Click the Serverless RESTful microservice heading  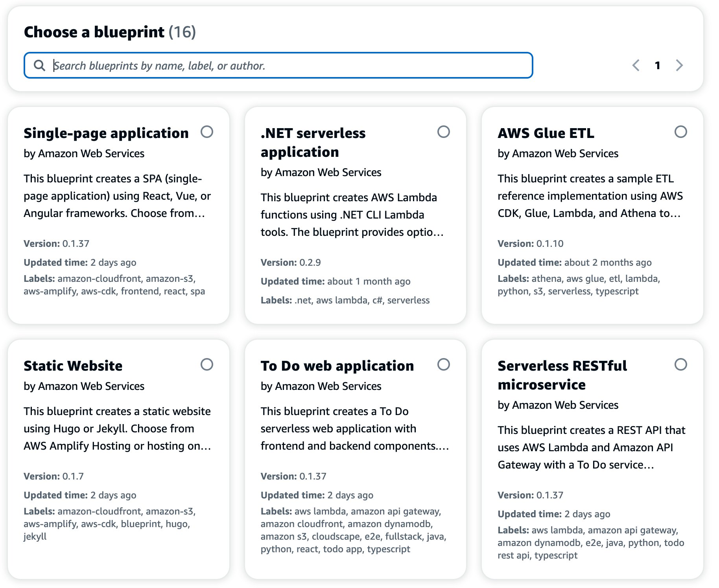pos(562,375)
